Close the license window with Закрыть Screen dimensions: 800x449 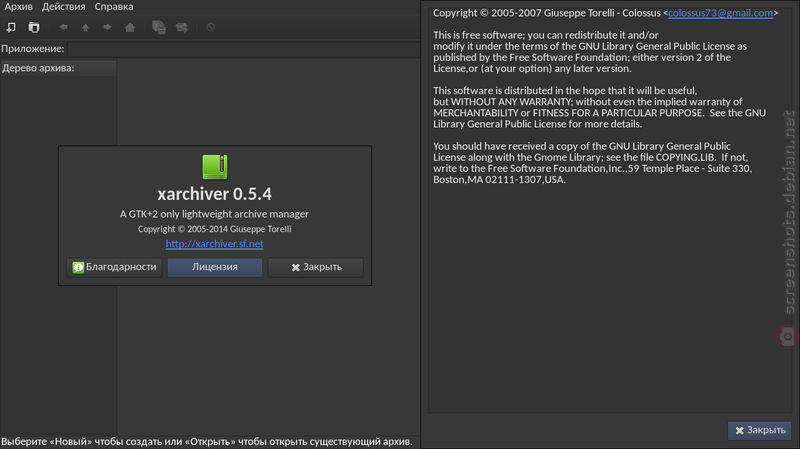pyautogui.click(x=760, y=431)
